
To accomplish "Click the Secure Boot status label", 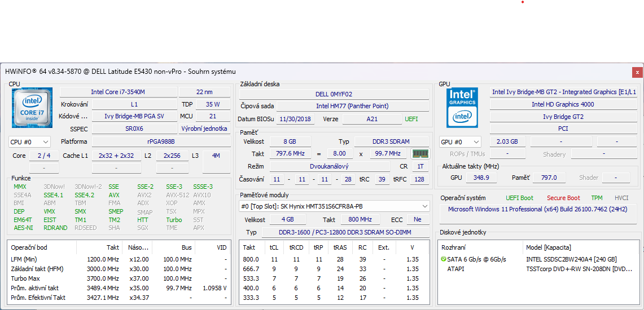I will pyautogui.click(x=563, y=198).
